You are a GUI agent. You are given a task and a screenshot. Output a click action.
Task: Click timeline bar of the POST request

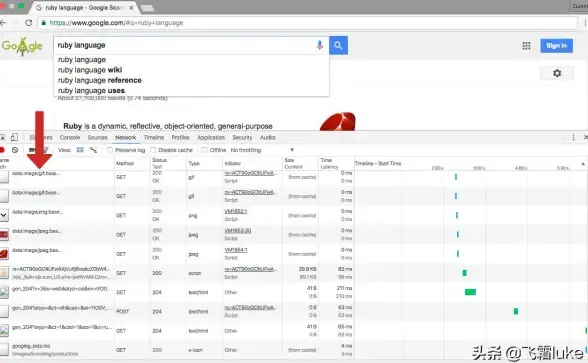tap(516, 311)
